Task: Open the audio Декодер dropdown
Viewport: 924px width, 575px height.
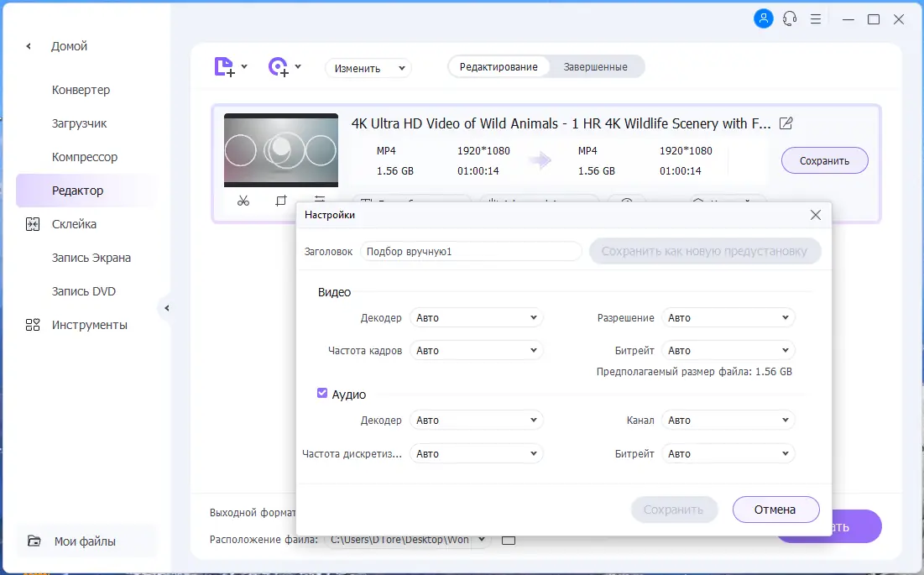Action: pyautogui.click(x=476, y=420)
